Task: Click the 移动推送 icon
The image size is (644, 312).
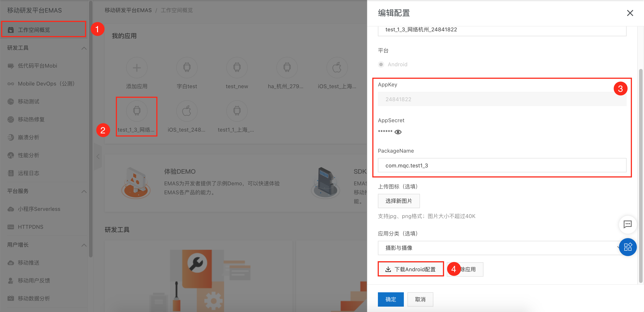Action: 11,263
